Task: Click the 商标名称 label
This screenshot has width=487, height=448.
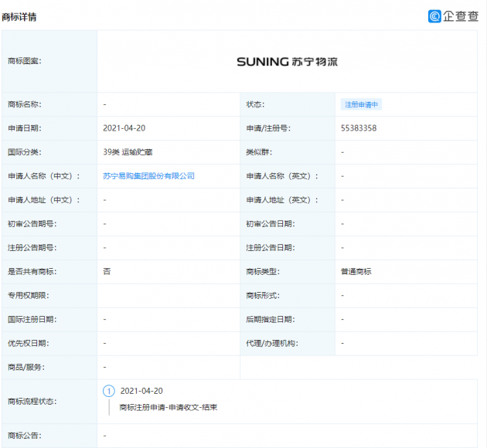Action: [x=25, y=104]
